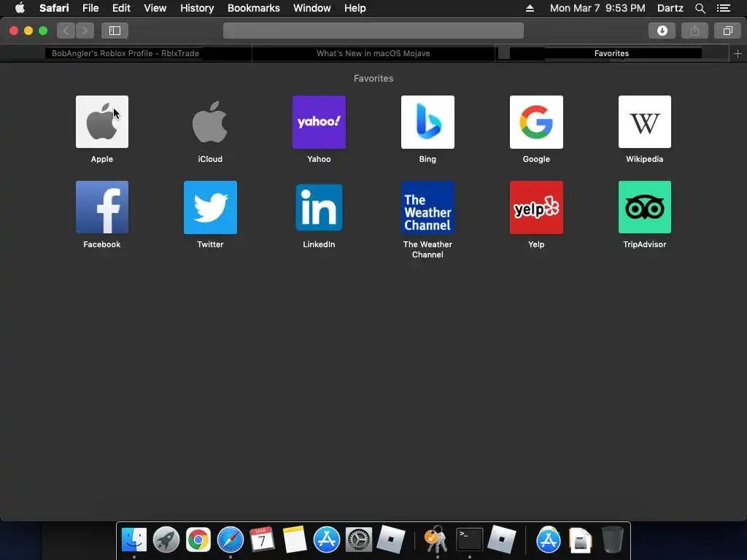Screen dimensions: 747x560
Task: Click Safari compass in the Dock
Action: (230, 540)
